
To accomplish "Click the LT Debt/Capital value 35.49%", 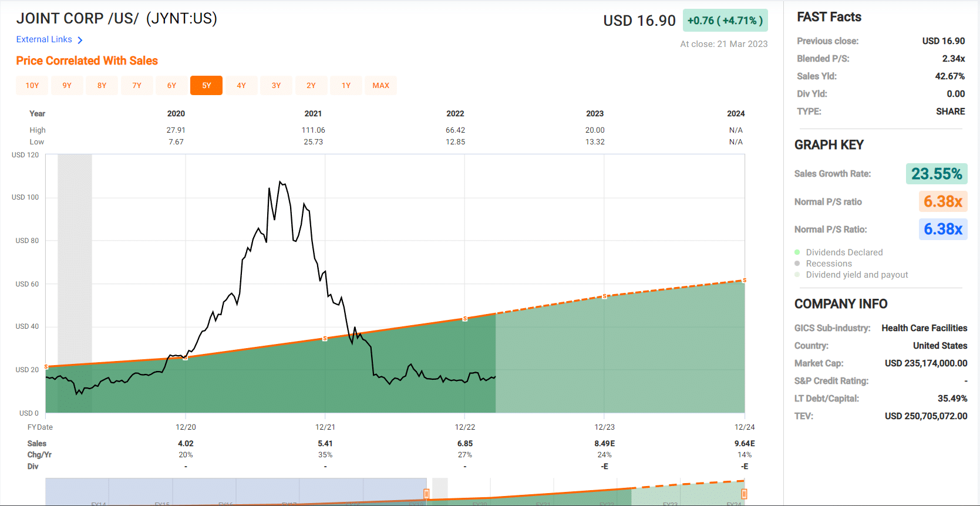I will 952,399.
